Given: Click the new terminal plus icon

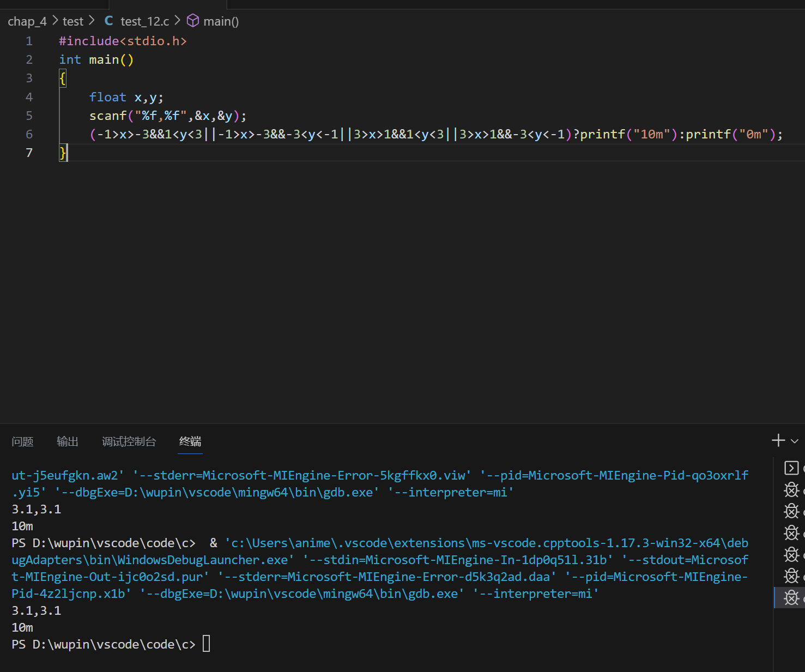Looking at the screenshot, I should click(x=778, y=440).
